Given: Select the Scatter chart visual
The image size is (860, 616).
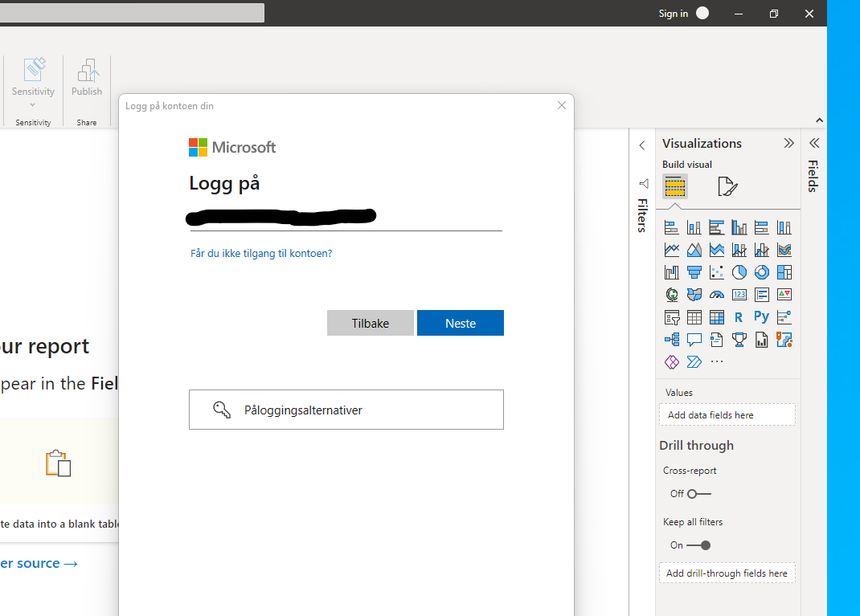Looking at the screenshot, I should (716, 272).
